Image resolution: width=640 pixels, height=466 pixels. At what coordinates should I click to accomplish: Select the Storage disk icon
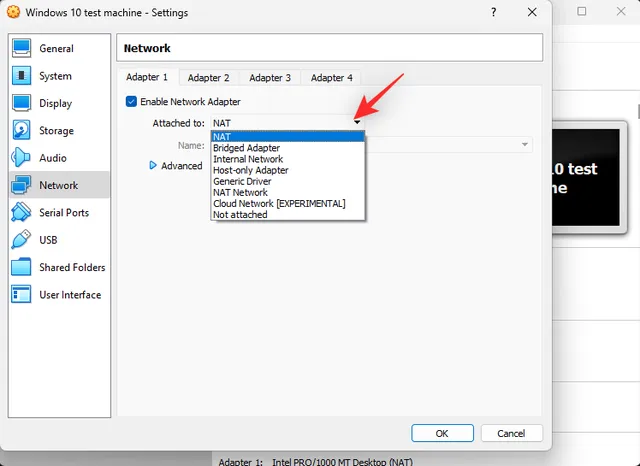(22, 130)
